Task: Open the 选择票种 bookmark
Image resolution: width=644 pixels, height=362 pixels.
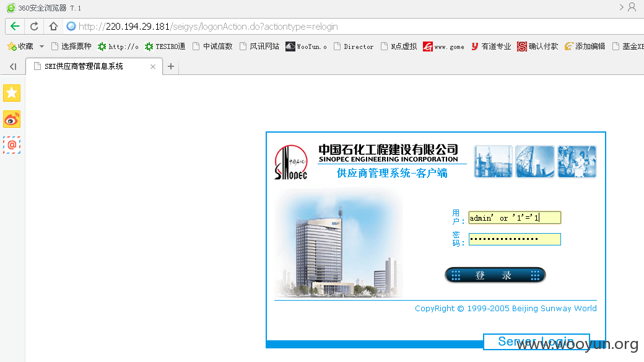Action: click(x=71, y=46)
